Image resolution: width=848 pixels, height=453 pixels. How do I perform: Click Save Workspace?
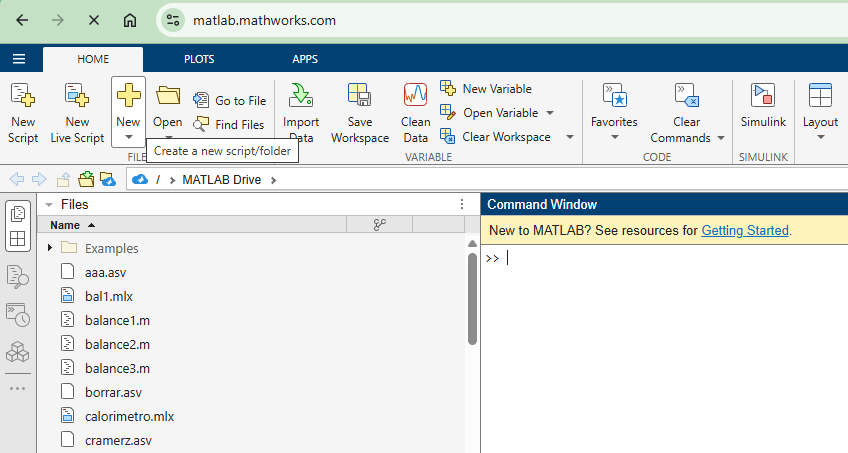pos(360,114)
